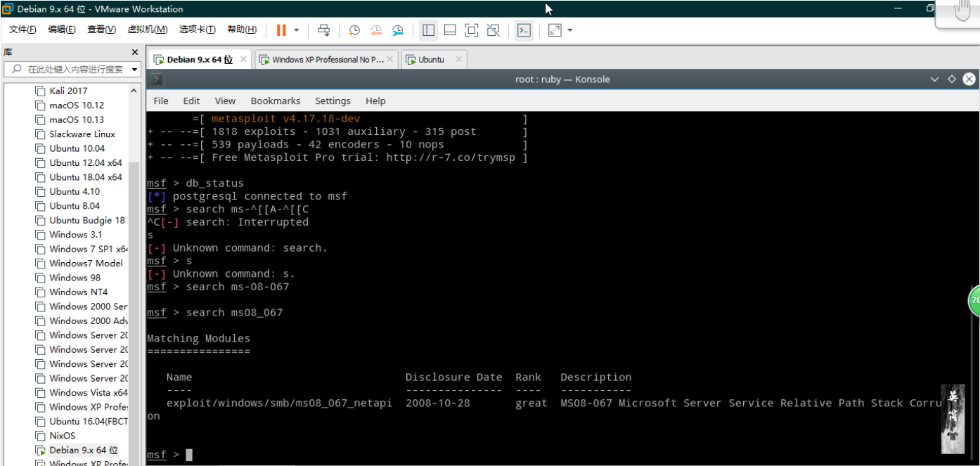Open Konsole Bookmarks menu
980x466 pixels.
[x=276, y=101]
